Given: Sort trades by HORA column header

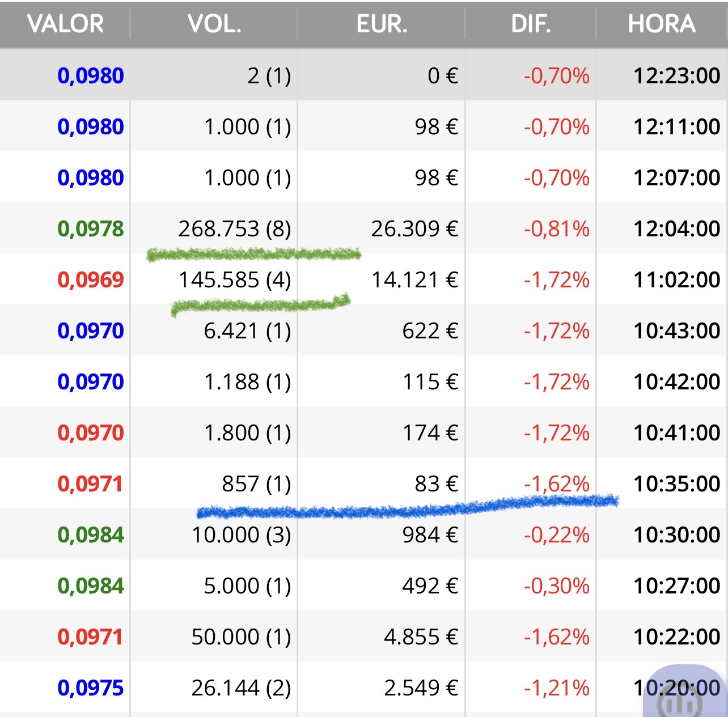Looking at the screenshot, I should point(662,24).
